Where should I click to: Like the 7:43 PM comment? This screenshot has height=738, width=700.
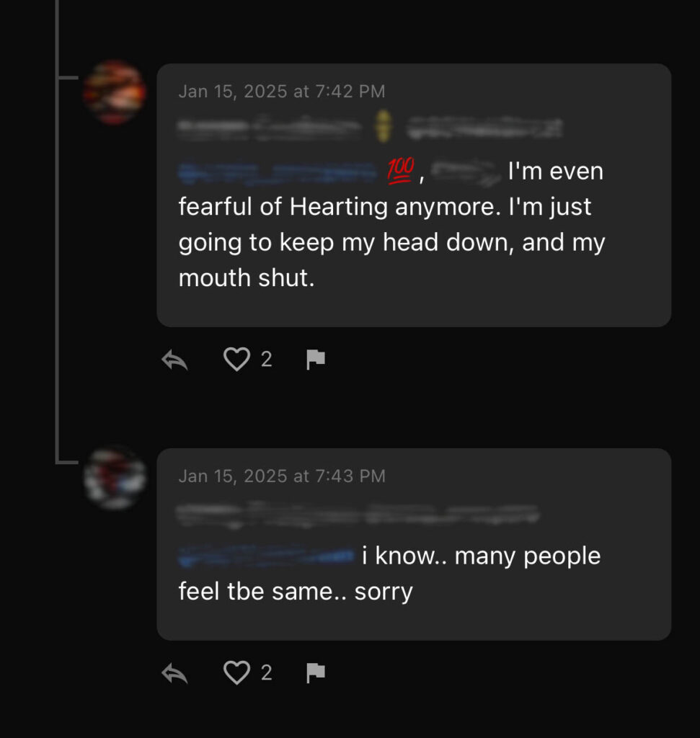pyautogui.click(x=236, y=672)
